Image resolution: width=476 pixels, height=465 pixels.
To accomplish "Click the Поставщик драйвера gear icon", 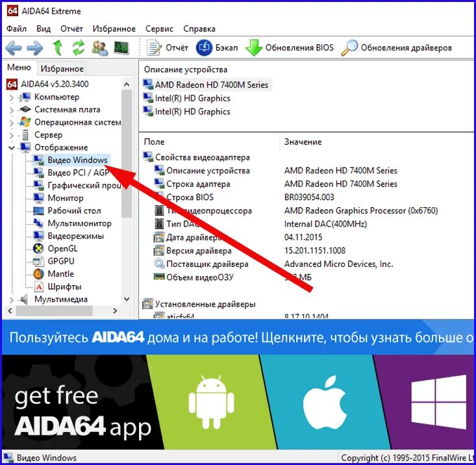I will point(159,264).
